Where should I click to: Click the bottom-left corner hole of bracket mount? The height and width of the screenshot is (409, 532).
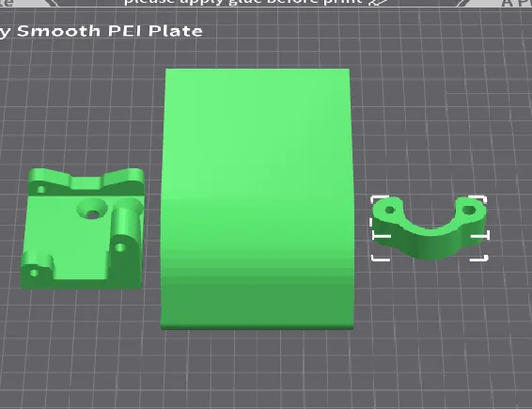[34, 273]
